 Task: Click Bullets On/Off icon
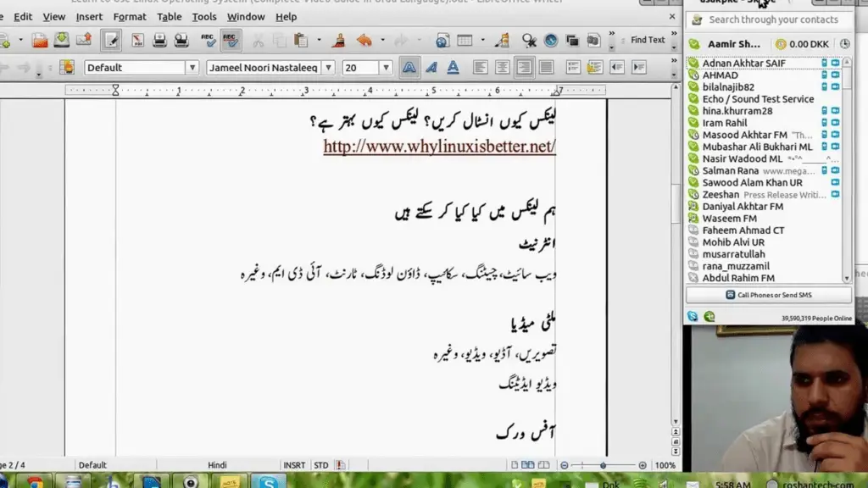point(594,68)
